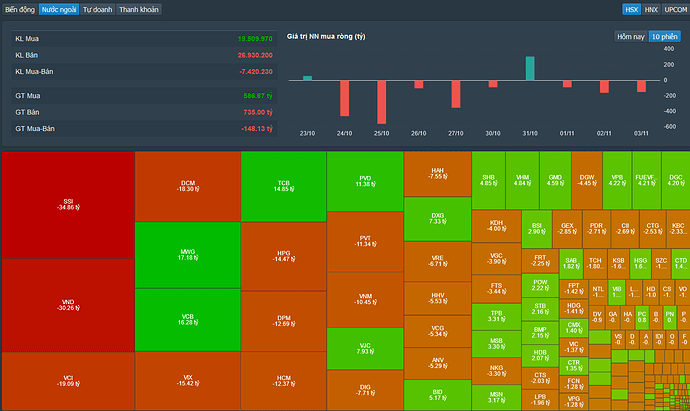Open the GEX -2.85 tỷ tile

pos(567,229)
